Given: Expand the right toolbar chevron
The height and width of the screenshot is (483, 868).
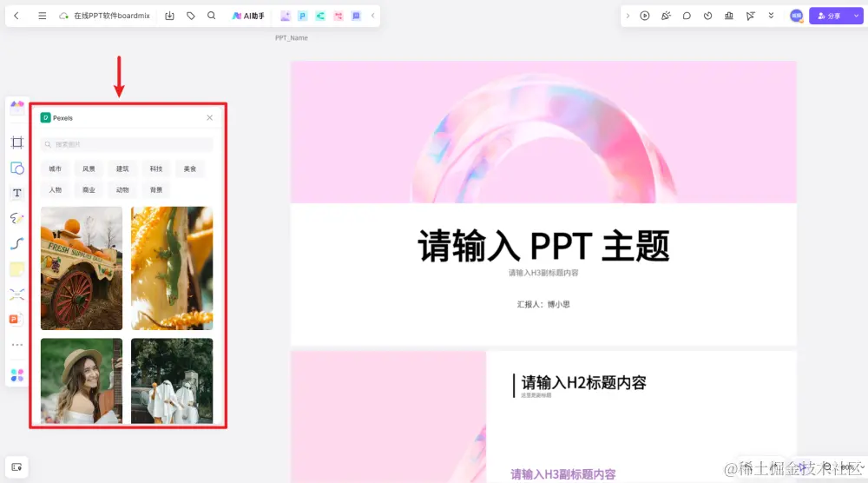Looking at the screenshot, I should (628, 16).
